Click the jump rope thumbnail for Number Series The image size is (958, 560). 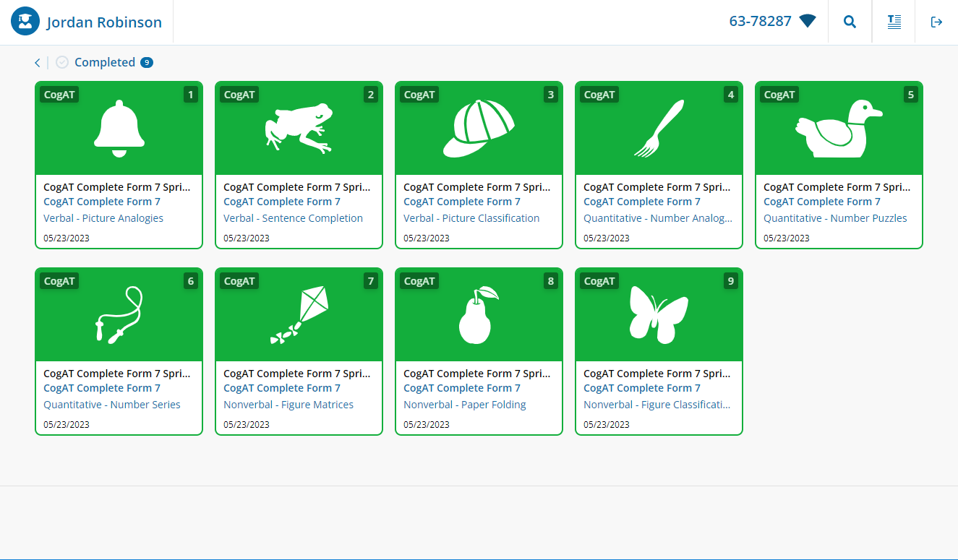[x=119, y=315]
